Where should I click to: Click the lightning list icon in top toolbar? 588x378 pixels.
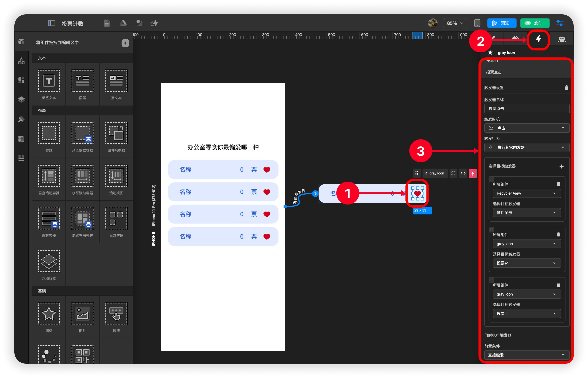[154, 23]
